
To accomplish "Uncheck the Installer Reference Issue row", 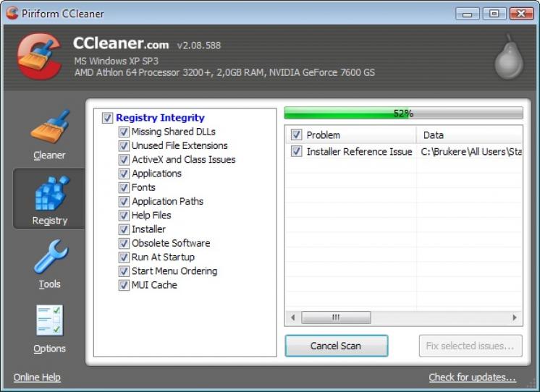I will [x=296, y=151].
